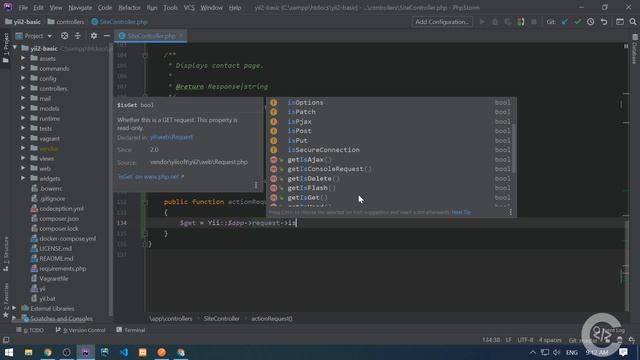Select isSecureConnection completion suggestion
Viewport: 640px width, 360px height.
[390, 150]
